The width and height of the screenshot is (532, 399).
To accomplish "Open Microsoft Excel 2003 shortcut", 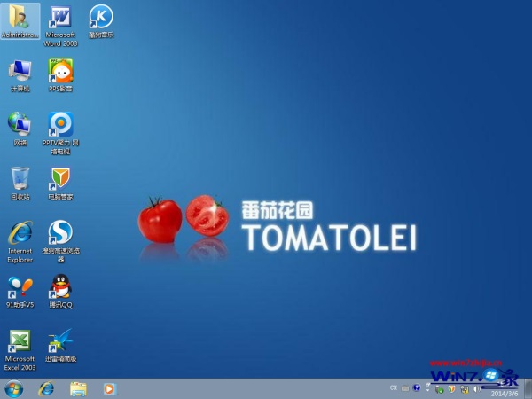I will tap(20, 340).
